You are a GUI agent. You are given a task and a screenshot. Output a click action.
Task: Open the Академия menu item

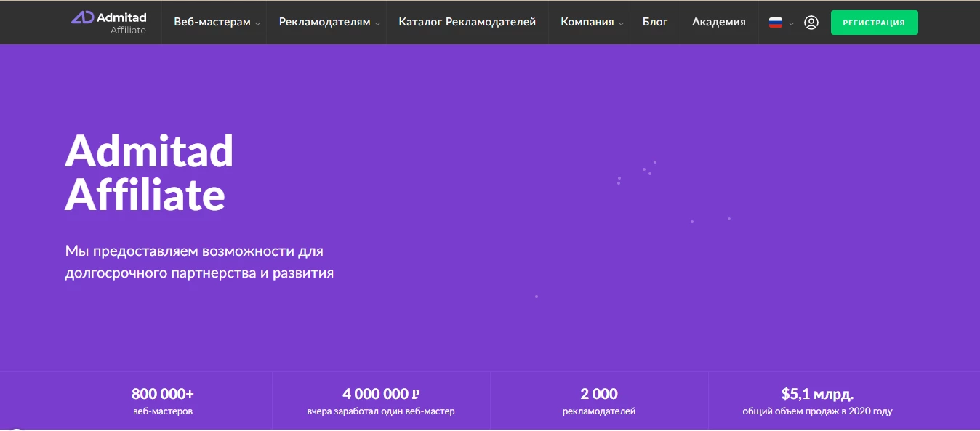click(x=719, y=22)
